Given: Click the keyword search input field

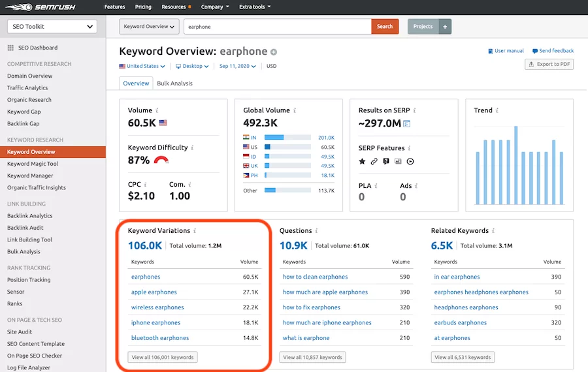Looking at the screenshot, I should point(277,27).
